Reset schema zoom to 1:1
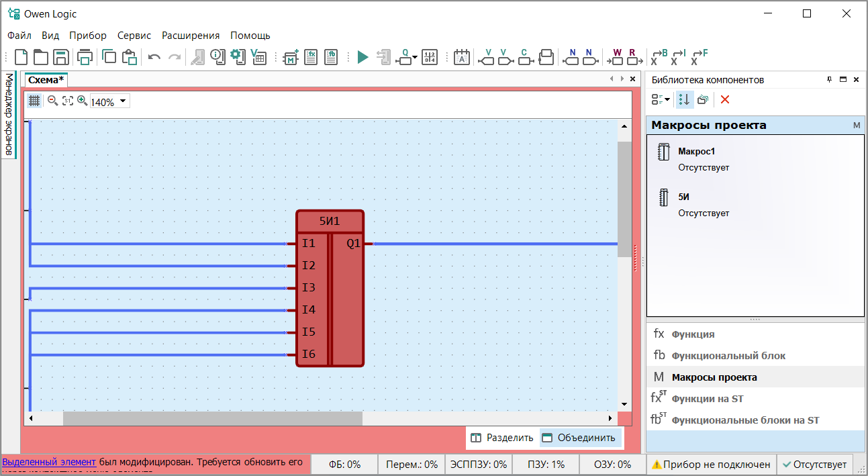This screenshot has width=868, height=476. tap(67, 101)
